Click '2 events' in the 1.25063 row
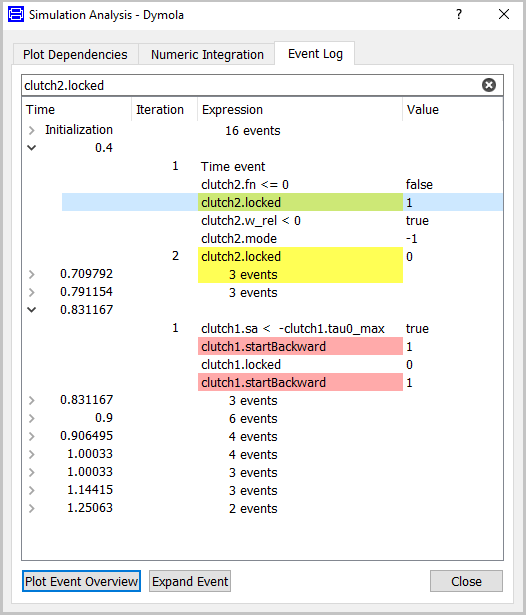Image resolution: width=526 pixels, height=615 pixels. tap(253, 508)
